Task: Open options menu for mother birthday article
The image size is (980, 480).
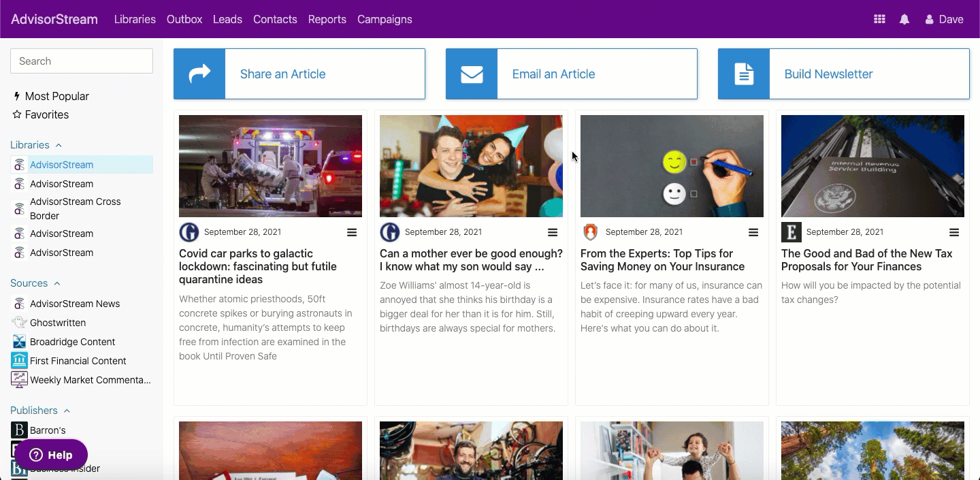Action: (x=553, y=233)
